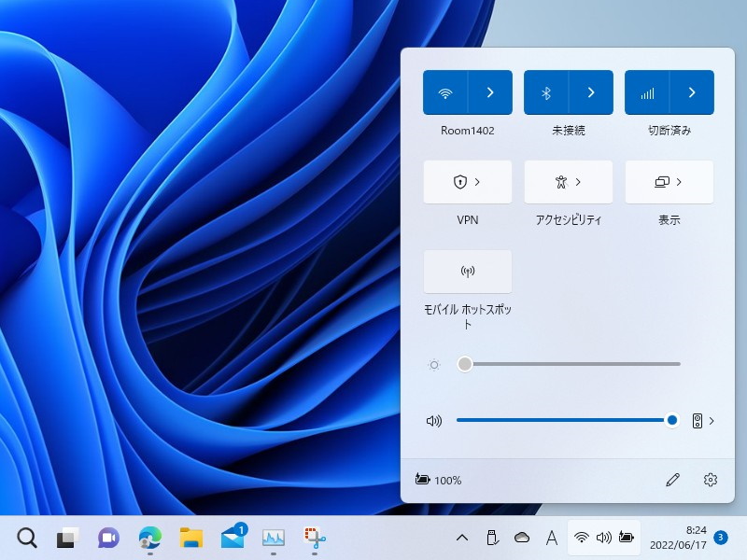Open the アクセシビリティ quick setting

point(568,182)
